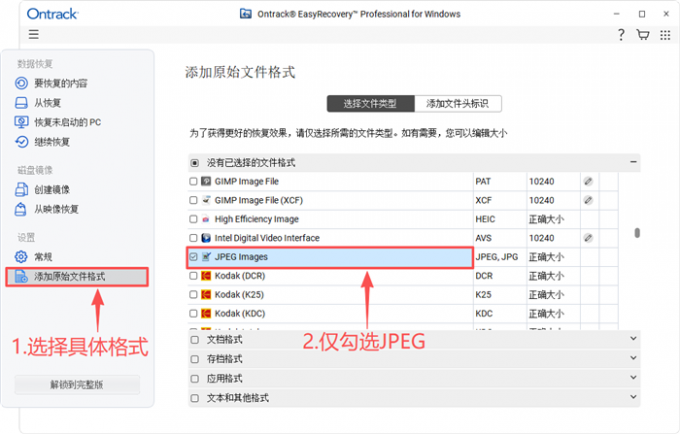
Task: Select the JPEG Images row label
Action: click(241, 257)
